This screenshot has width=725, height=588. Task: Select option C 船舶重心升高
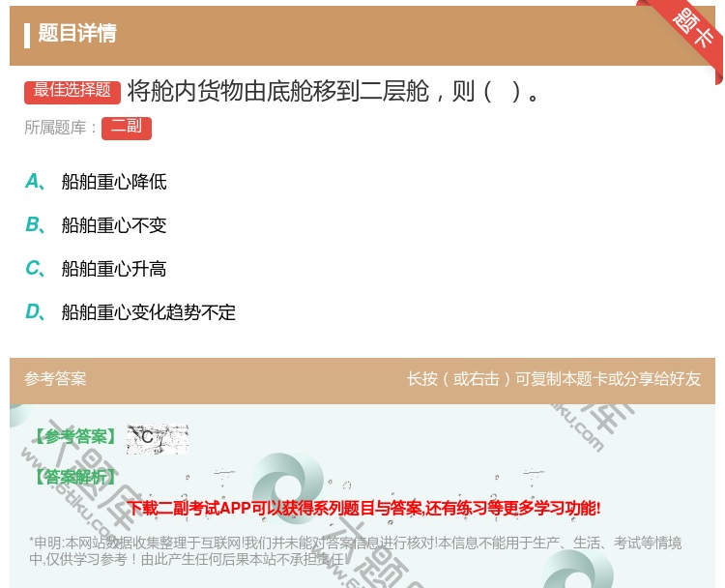coord(96,269)
